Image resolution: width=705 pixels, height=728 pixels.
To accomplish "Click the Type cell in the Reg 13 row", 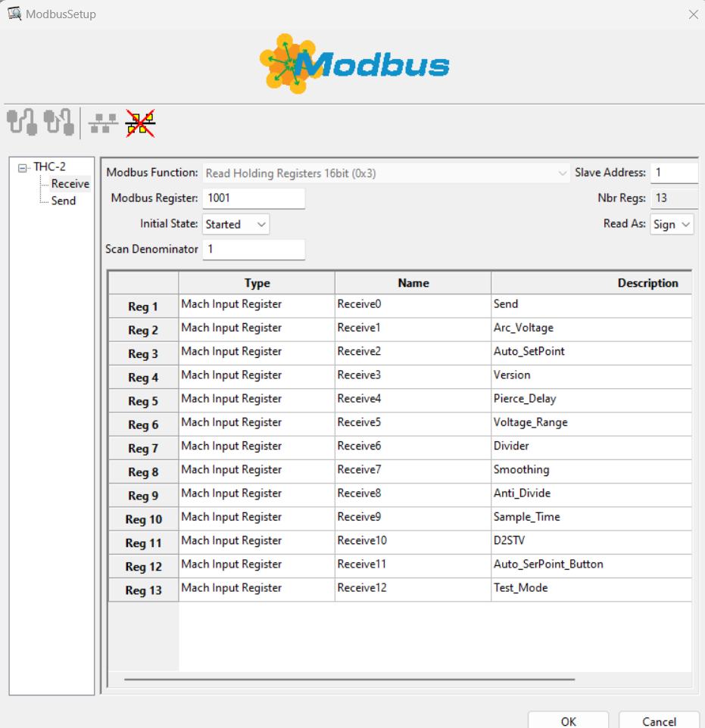I will [x=257, y=590].
